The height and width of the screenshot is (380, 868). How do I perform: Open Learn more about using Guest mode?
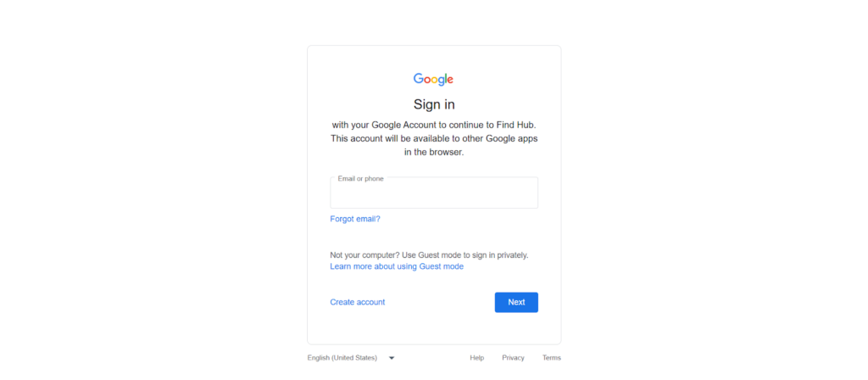(x=397, y=266)
